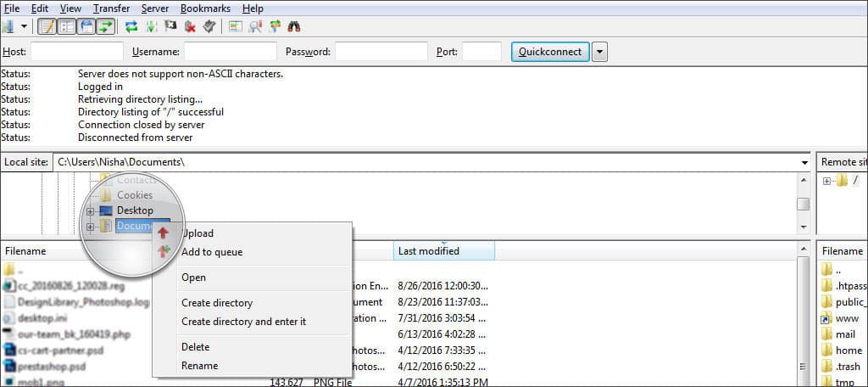Click the Desktop folder icon in tree
This screenshot has height=387, width=868.
point(108,210)
